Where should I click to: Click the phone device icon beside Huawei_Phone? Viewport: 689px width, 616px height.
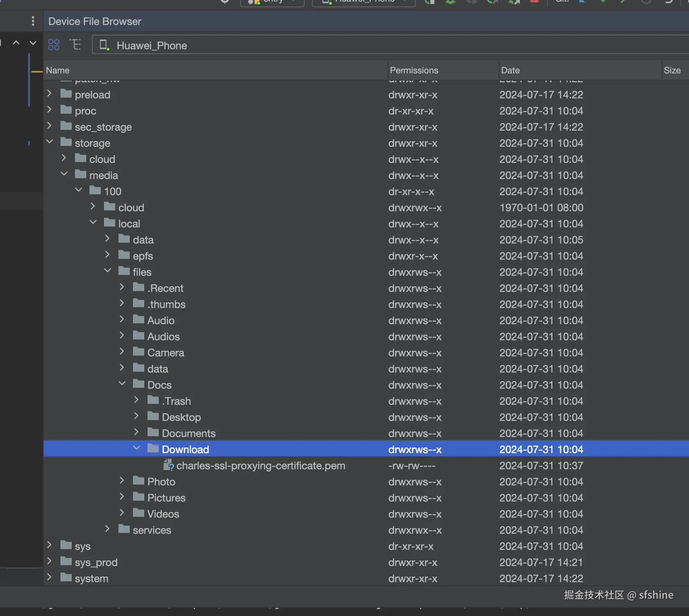click(x=104, y=45)
